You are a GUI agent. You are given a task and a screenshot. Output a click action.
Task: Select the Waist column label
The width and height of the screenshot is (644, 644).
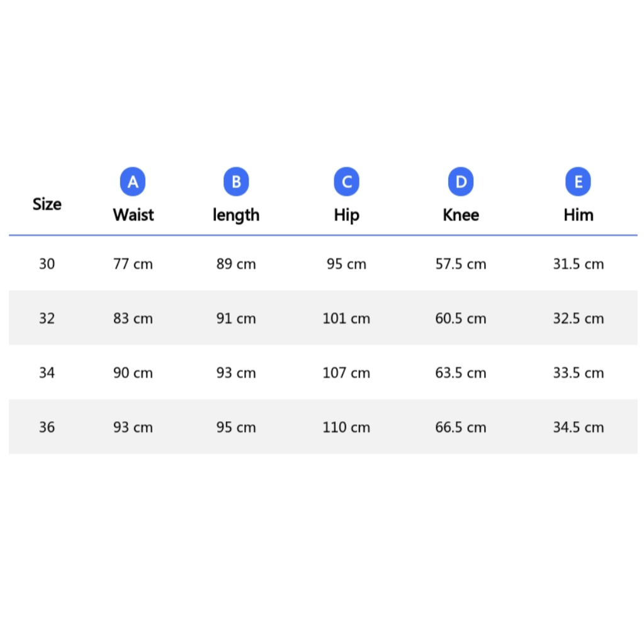tap(133, 215)
